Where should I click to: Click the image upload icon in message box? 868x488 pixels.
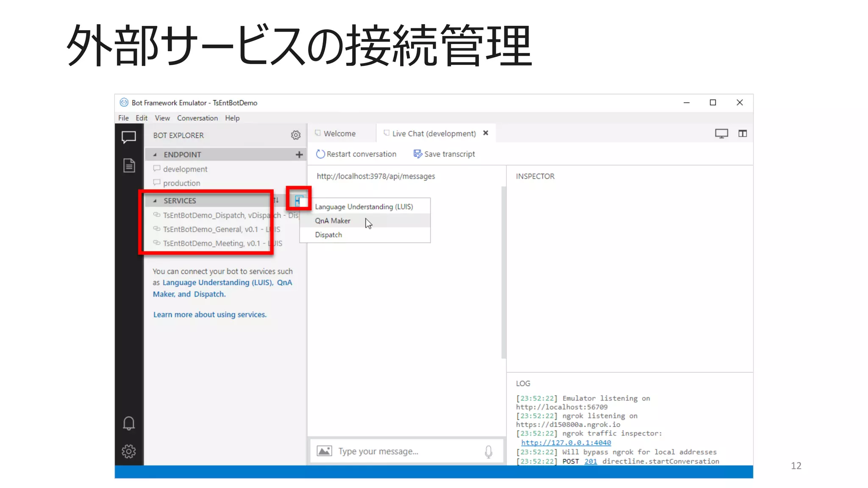324,451
